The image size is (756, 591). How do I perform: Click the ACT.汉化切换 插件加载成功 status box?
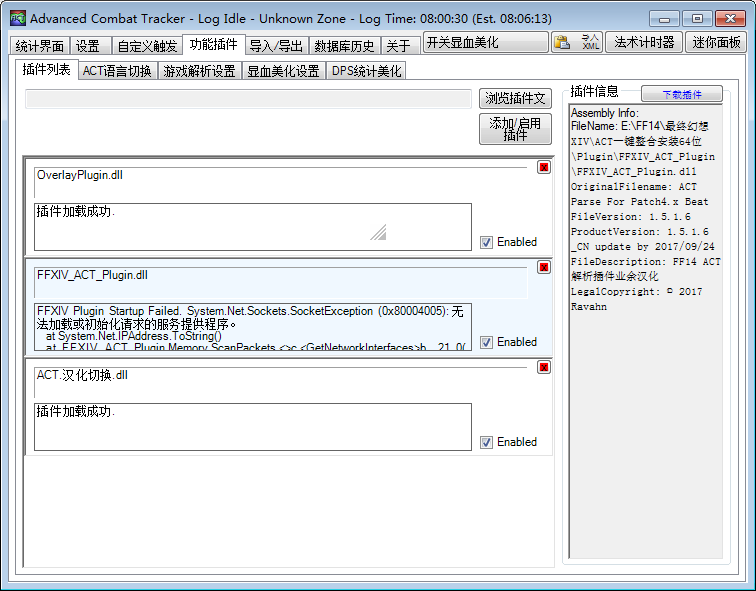(x=253, y=427)
